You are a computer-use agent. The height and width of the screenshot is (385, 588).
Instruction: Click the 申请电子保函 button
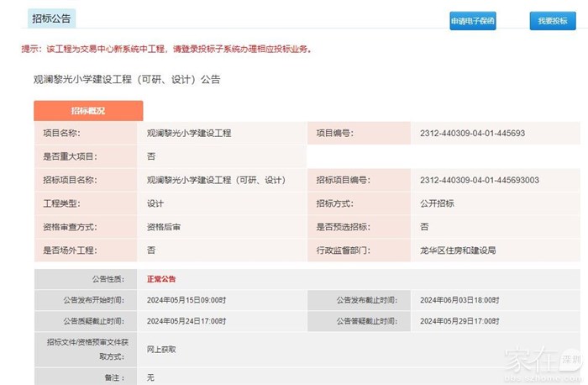point(472,21)
